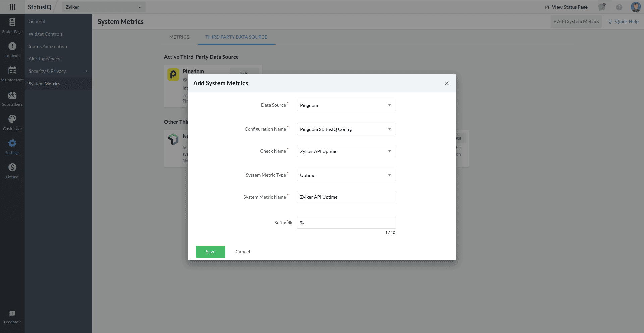Switch to the Metrics tab
Screen dimensions: 644x333
point(179,37)
